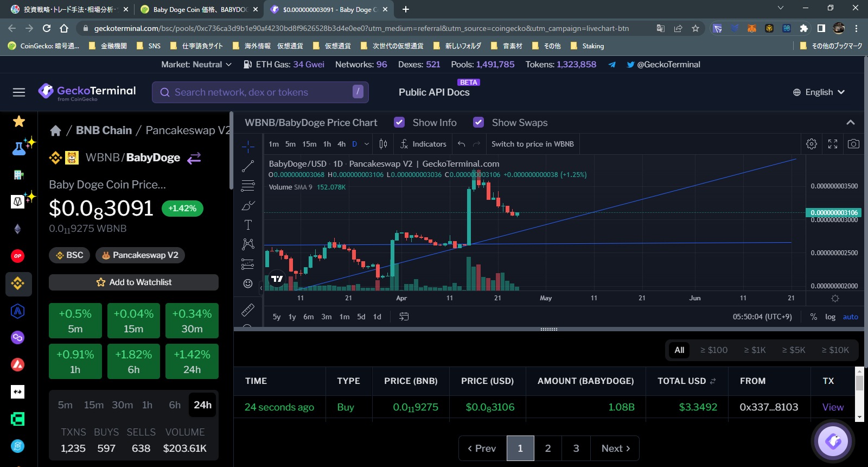Filter swaps to ≥ $1K
This screenshot has width=868, height=467.
(755, 350)
